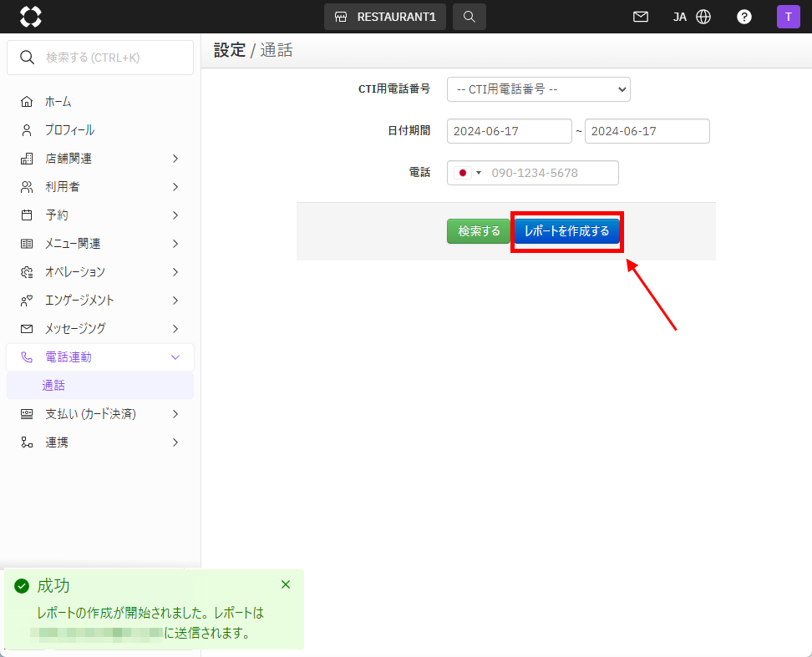Click the phone number input field
812x657 pixels.
pyautogui.click(x=551, y=173)
